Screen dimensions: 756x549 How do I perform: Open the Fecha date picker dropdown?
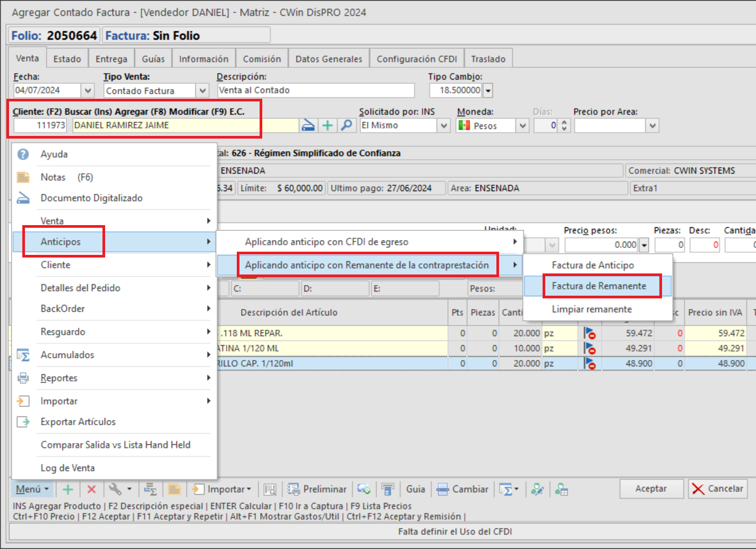88,91
